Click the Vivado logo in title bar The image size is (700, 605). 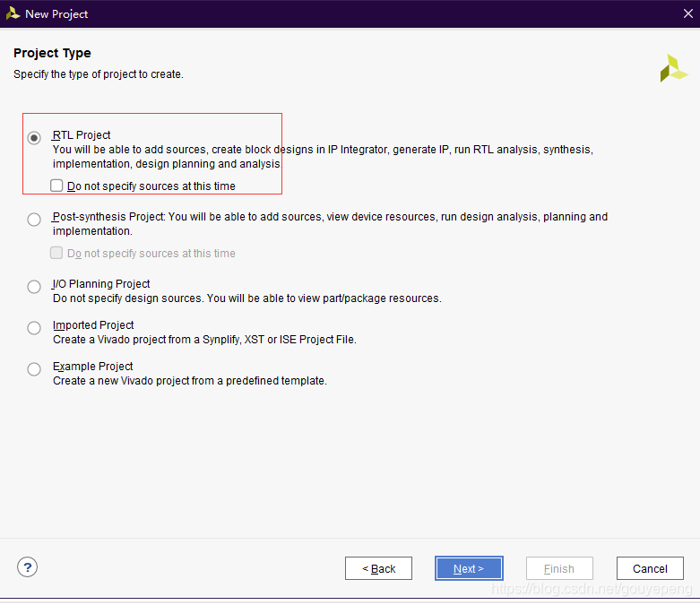13,13
